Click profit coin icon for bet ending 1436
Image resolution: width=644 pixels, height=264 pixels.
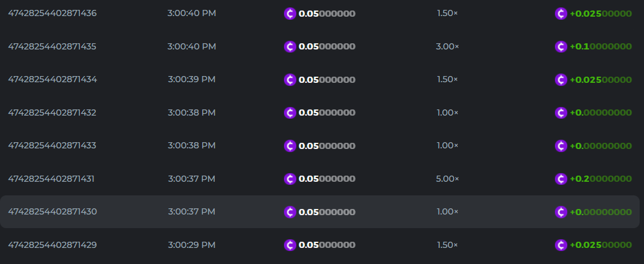coord(561,13)
